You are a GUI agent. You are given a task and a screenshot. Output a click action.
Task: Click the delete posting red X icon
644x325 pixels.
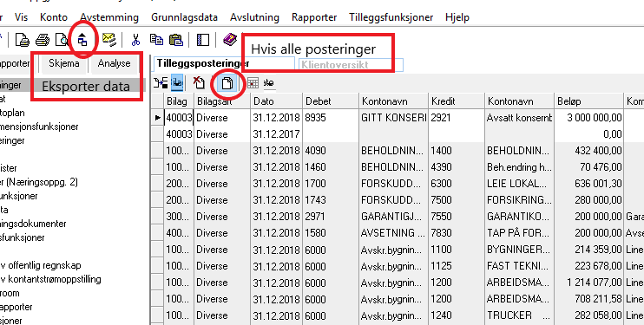click(x=200, y=83)
